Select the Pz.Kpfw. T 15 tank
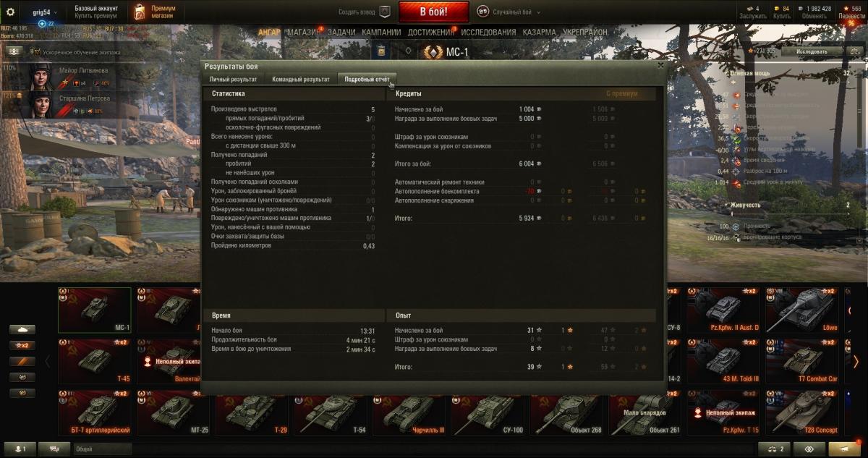Screen dimensions: 868x458 (723, 412)
